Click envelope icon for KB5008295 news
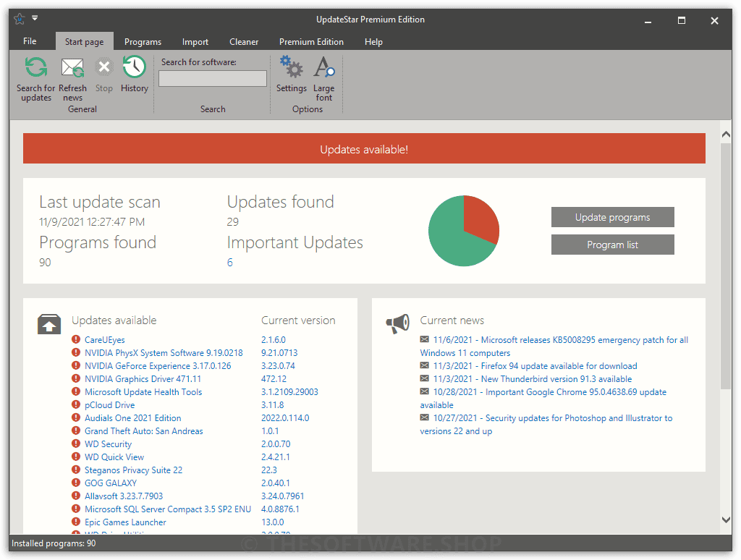The image size is (741, 560). click(x=424, y=339)
